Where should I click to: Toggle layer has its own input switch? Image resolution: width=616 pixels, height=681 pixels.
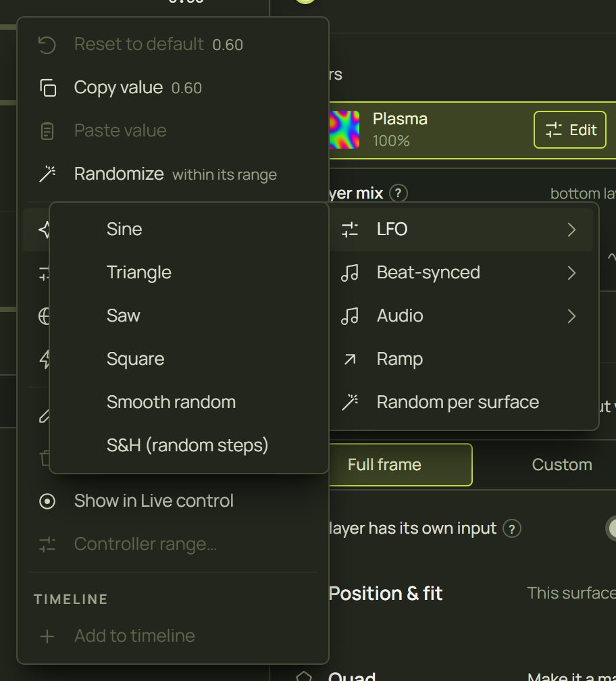[x=611, y=528]
